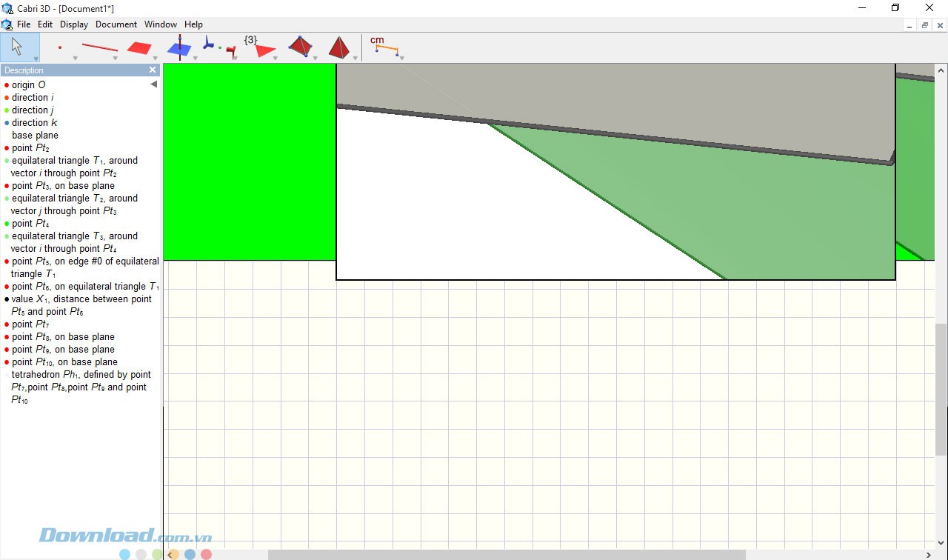Click the horizontal scrollbar right arrow
Viewport: 948px width, 560px height.
[929, 555]
